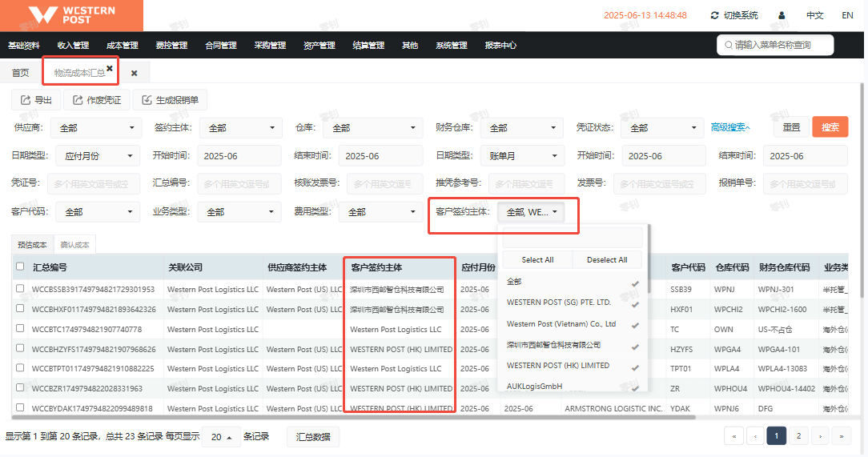
Task: Check row WCCBTPT011749794821910882225
Action: 21,368
